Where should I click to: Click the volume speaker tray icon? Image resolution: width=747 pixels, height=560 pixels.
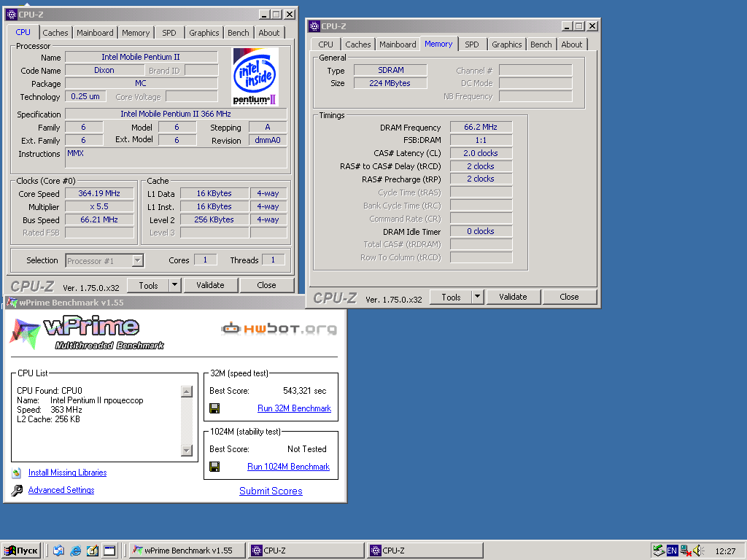click(698, 551)
